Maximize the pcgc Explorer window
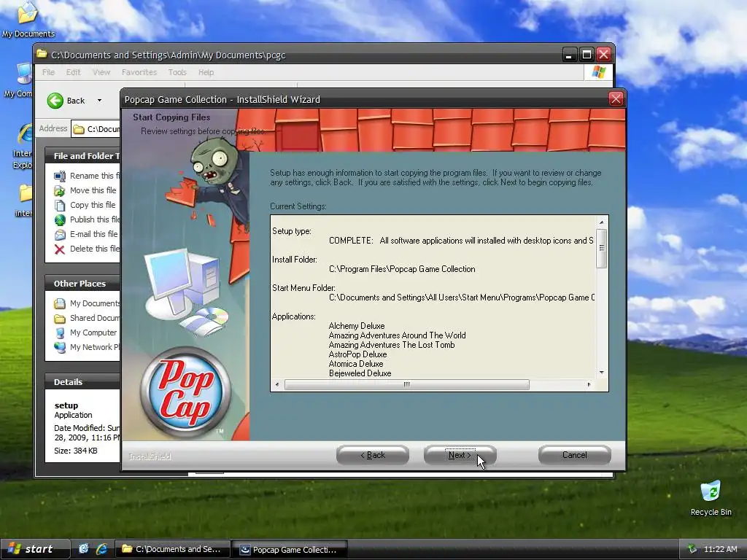This screenshot has width=747, height=560. tap(587, 54)
